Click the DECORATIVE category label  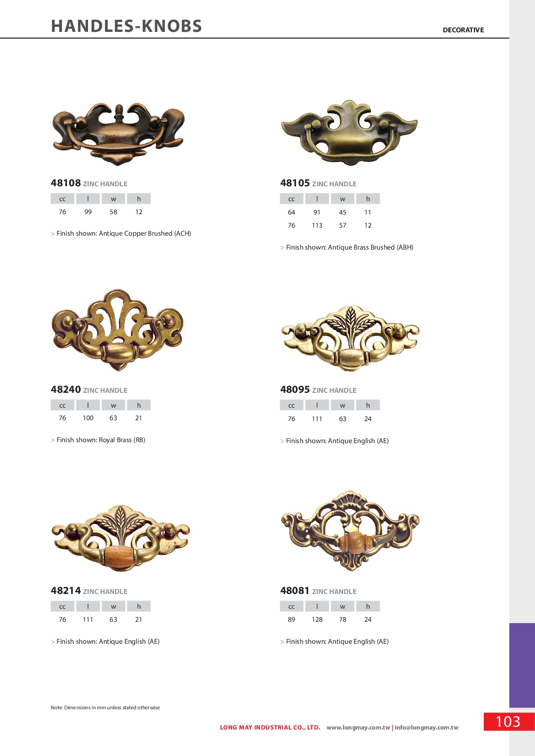click(463, 30)
